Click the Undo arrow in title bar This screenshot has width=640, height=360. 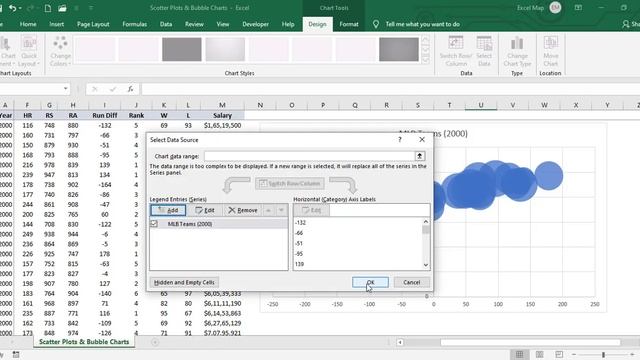[x=13, y=8]
